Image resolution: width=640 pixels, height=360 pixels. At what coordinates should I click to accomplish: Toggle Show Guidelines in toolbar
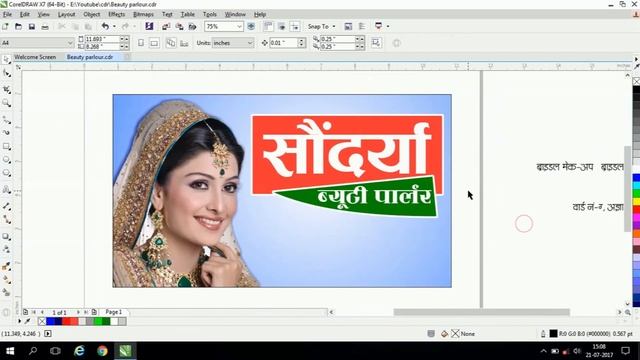click(x=295, y=27)
